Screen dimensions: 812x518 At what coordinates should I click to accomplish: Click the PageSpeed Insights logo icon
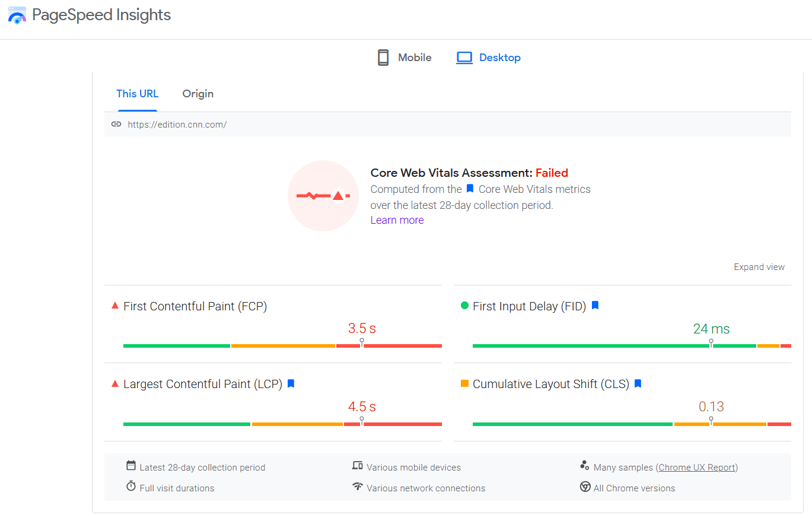(x=17, y=15)
